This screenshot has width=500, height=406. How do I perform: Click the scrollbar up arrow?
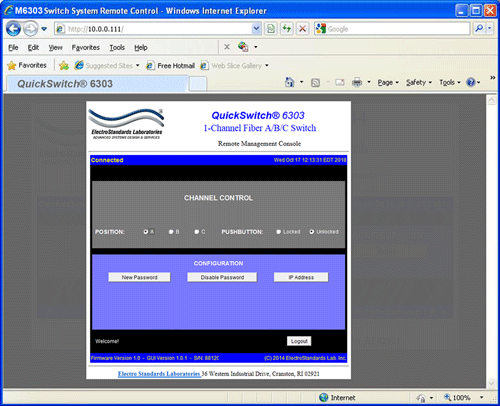coord(492,100)
